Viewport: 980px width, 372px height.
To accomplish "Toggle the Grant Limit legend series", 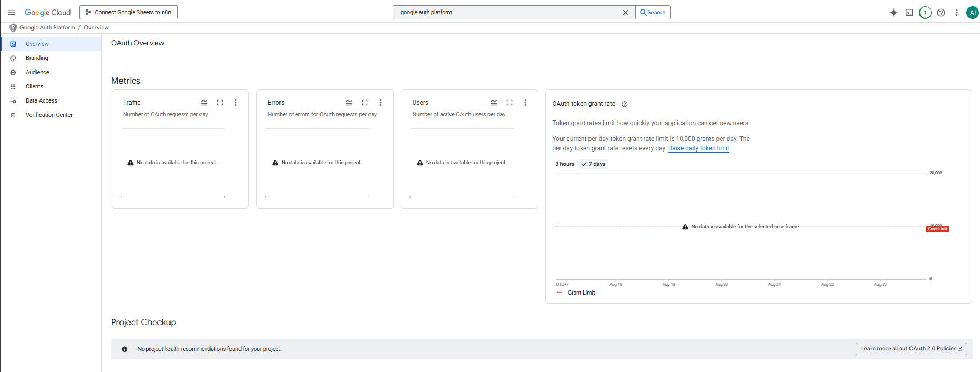I will [576, 293].
